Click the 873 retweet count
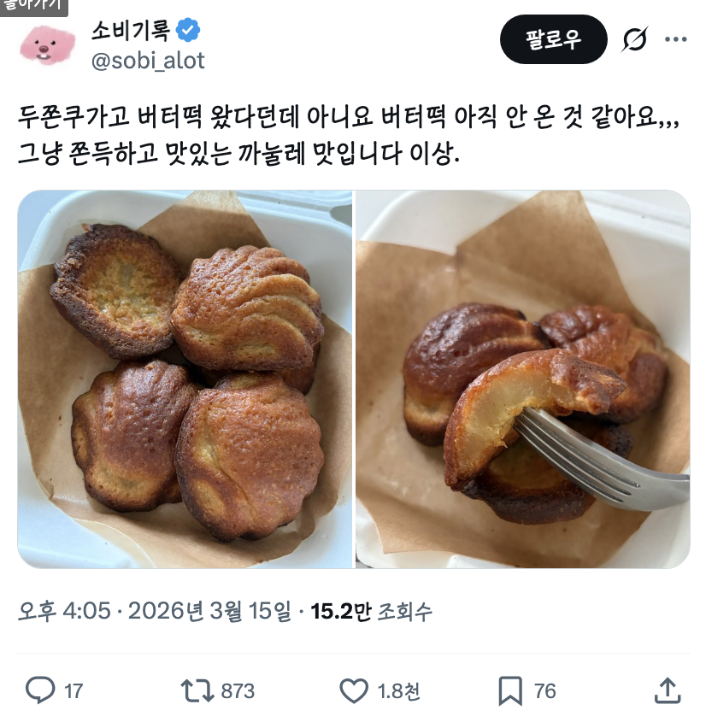Image resolution: width=706 pixels, height=728 pixels. (x=238, y=691)
